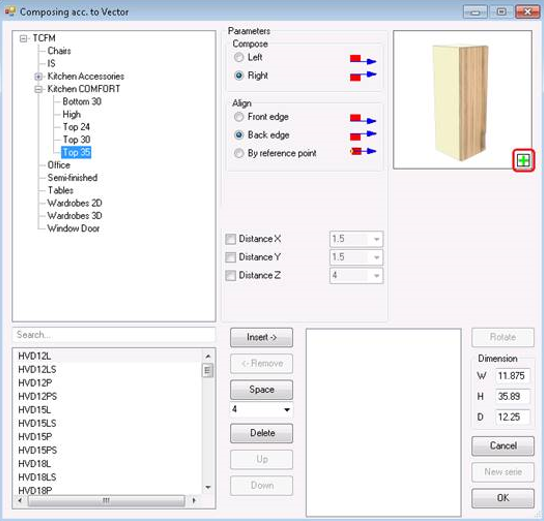The height and width of the screenshot is (521, 544).
Task: Click the horizontal scrollbar under item list
Action: coord(107,501)
